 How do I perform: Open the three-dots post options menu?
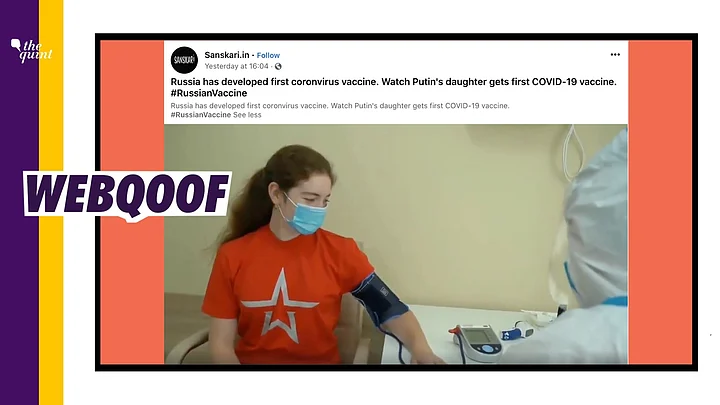coord(615,55)
